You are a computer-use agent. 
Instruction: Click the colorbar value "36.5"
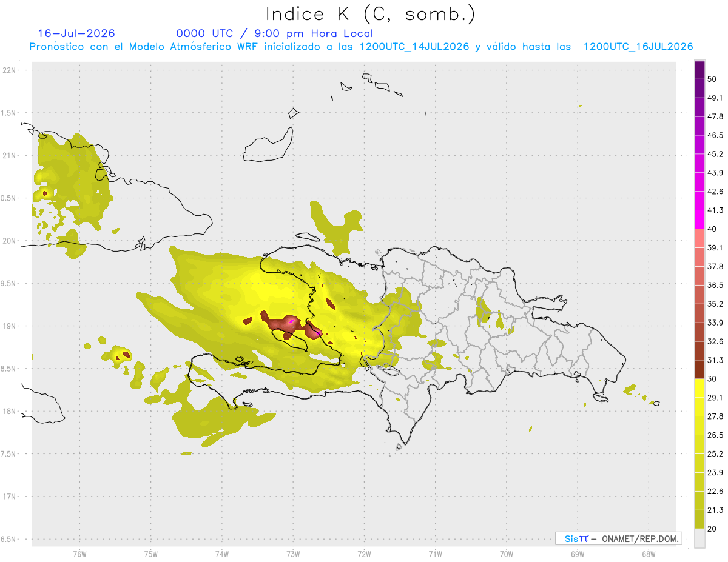[715, 285]
